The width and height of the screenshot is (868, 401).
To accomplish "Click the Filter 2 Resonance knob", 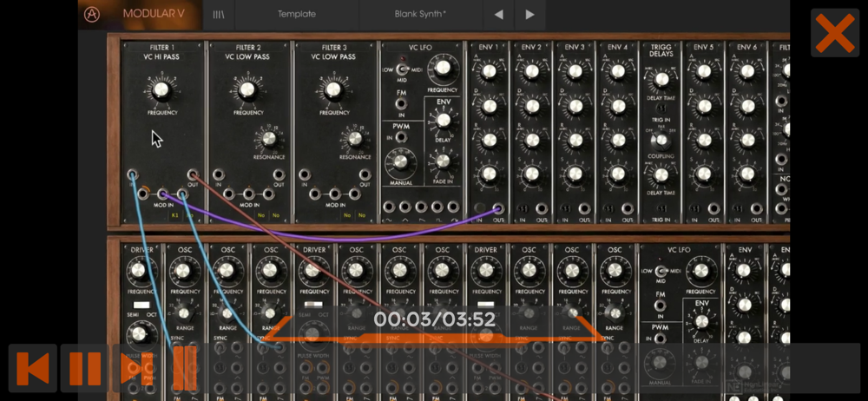I will point(269,139).
